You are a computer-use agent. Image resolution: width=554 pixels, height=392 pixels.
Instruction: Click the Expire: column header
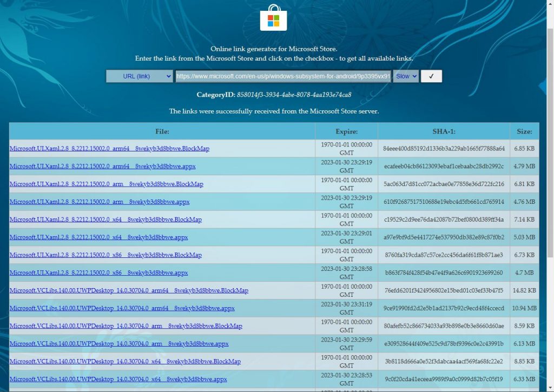(x=347, y=131)
